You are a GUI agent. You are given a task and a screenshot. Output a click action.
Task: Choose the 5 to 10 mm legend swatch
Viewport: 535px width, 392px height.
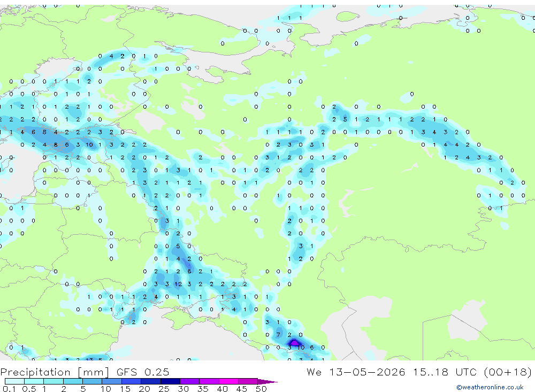(92, 381)
